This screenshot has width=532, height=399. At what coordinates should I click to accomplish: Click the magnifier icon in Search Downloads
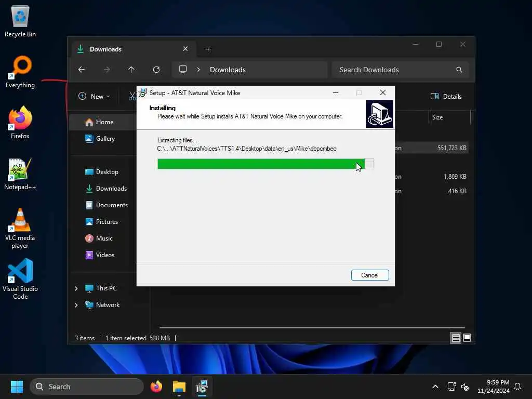(x=459, y=70)
